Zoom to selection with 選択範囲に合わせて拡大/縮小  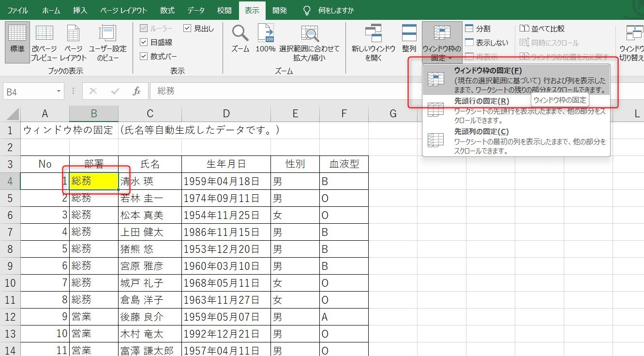(310, 43)
